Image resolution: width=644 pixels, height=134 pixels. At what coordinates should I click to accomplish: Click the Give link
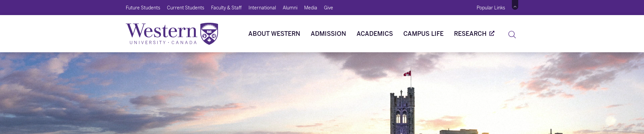tap(328, 8)
